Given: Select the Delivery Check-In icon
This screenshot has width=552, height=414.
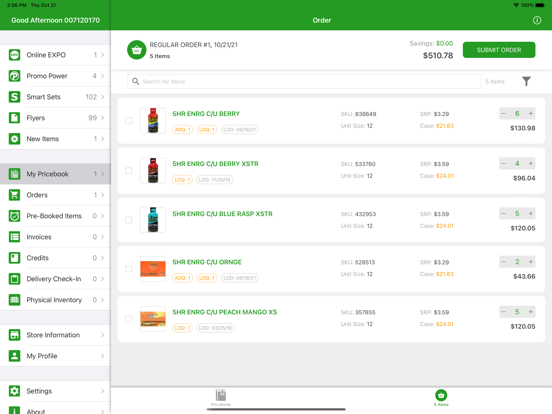Looking at the screenshot, I should [x=14, y=279].
